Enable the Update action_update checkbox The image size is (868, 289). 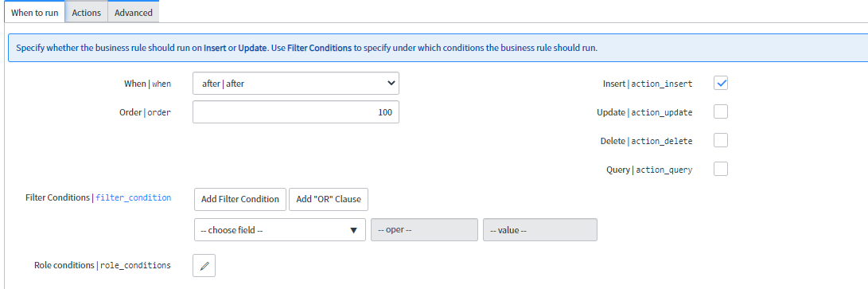(721, 111)
